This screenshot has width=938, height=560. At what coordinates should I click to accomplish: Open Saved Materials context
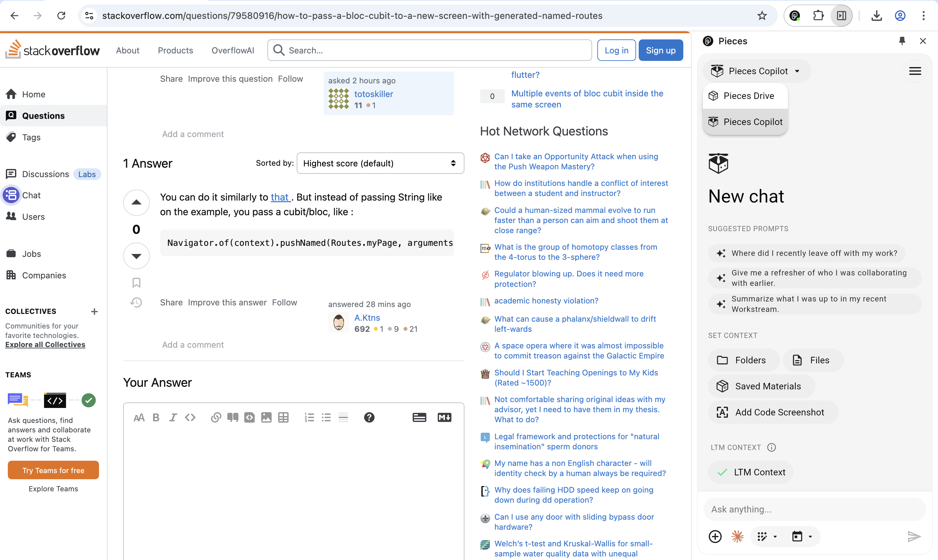(761, 386)
